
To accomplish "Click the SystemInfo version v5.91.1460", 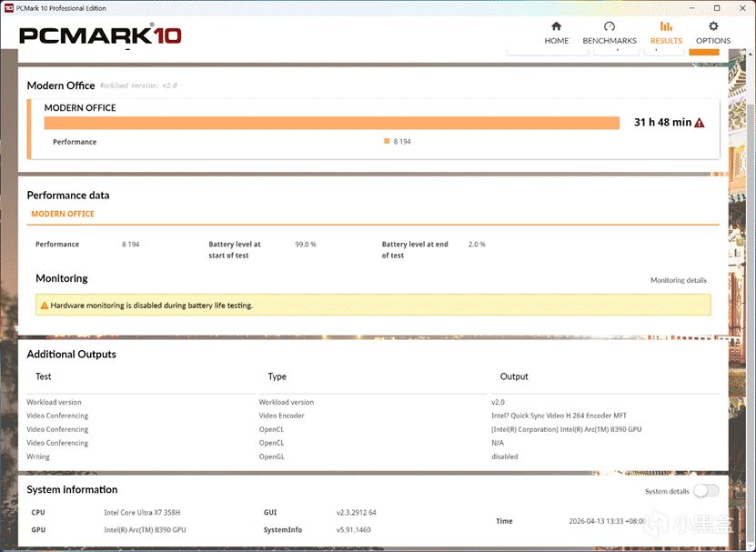I will [x=353, y=530].
